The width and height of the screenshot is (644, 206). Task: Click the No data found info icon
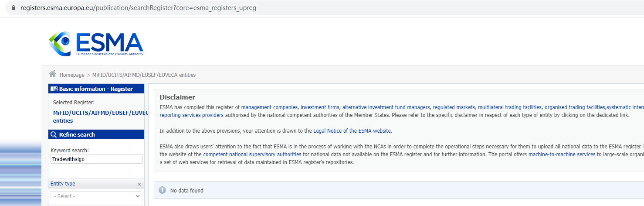click(162, 190)
